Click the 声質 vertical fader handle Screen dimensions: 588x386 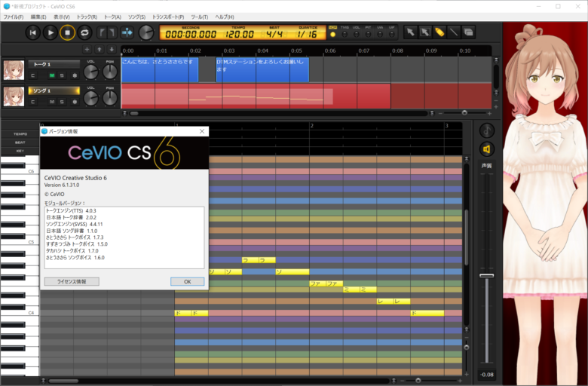(x=487, y=276)
